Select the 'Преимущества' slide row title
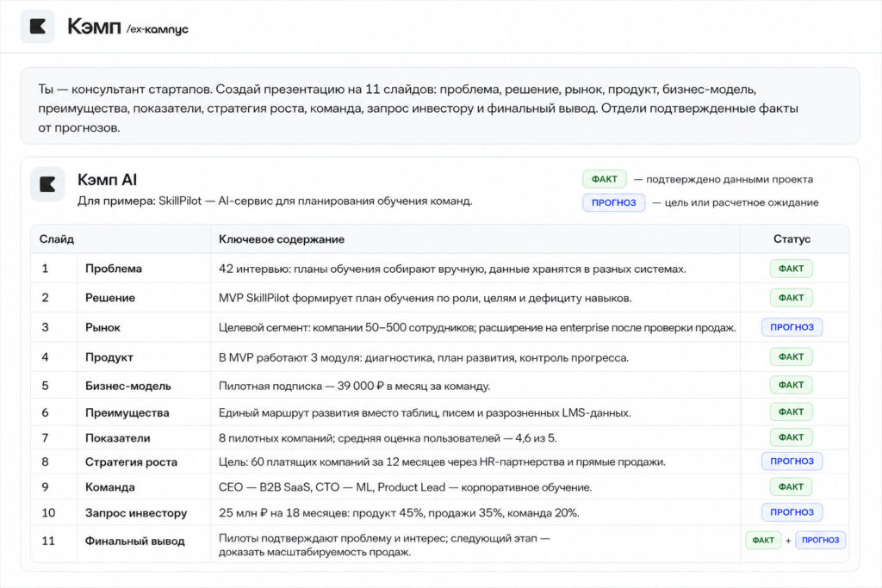Image resolution: width=882 pixels, height=588 pixels. (x=127, y=413)
